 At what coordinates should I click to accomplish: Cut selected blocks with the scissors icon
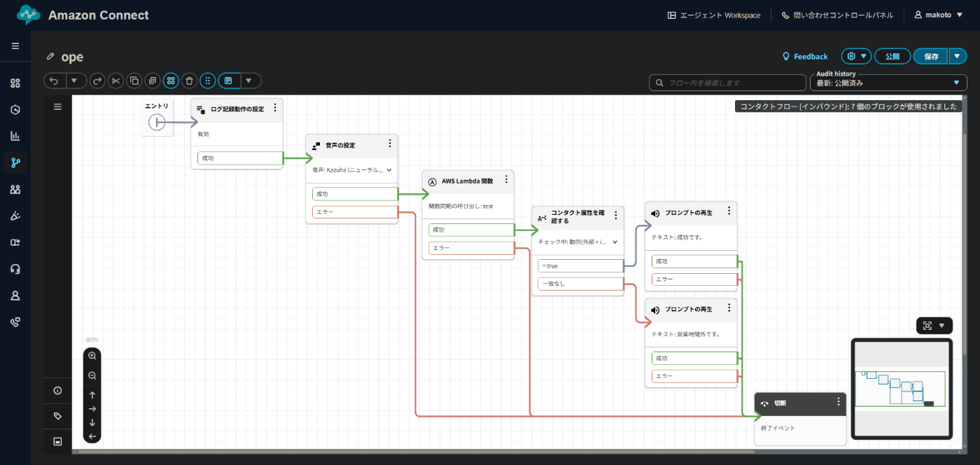[x=116, y=81]
